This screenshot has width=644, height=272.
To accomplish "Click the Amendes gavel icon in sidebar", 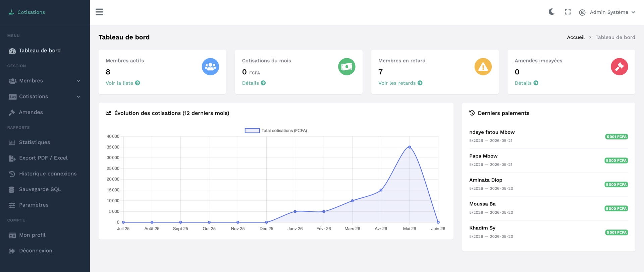I will 12,113.
